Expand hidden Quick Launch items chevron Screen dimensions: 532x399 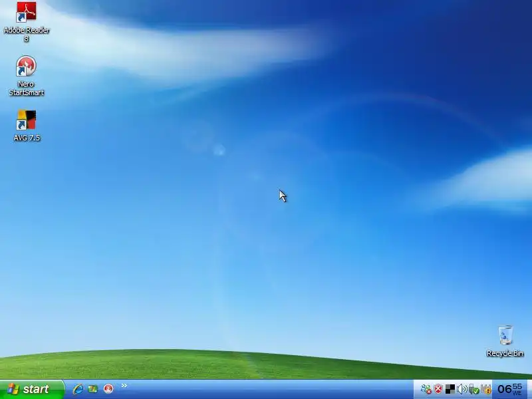124,385
